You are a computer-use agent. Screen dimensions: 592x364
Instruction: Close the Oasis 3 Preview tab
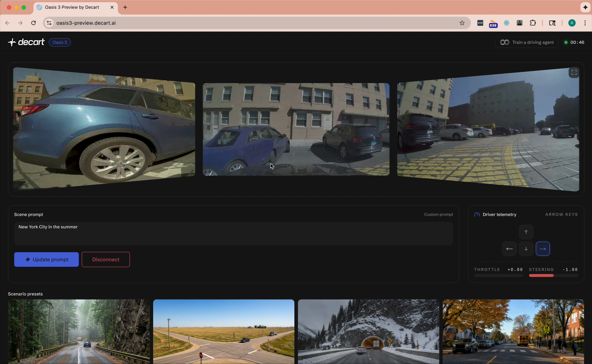click(112, 7)
